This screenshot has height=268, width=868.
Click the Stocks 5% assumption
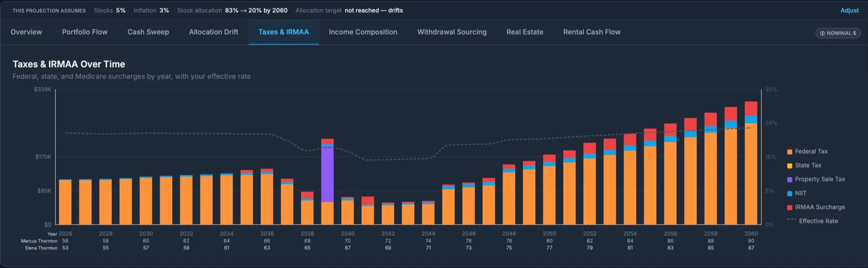109,10
